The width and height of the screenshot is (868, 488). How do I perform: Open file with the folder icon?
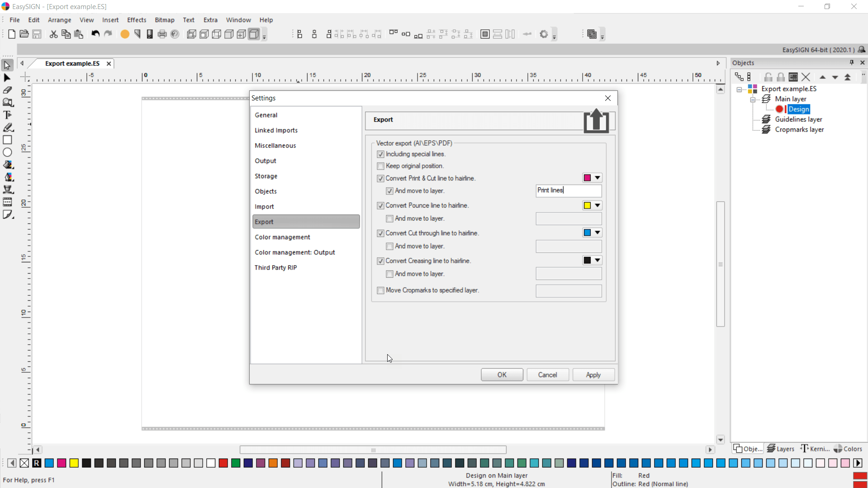coord(24,34)
